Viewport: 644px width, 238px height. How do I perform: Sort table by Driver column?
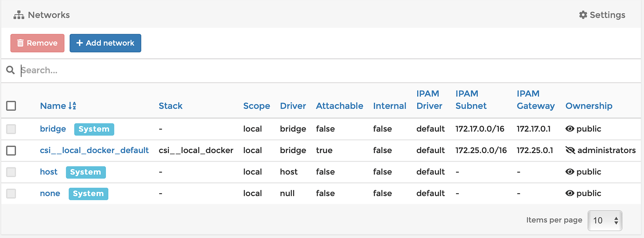point(293,106)
